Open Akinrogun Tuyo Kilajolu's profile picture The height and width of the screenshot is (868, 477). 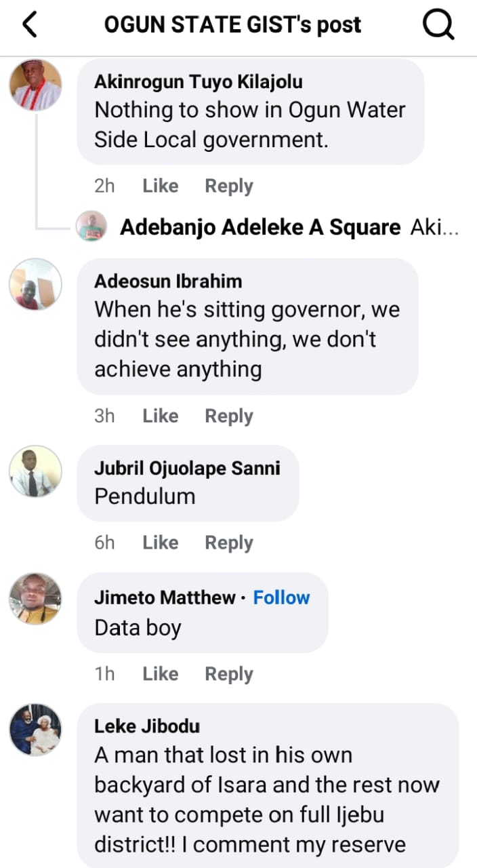tap(35, 85)
